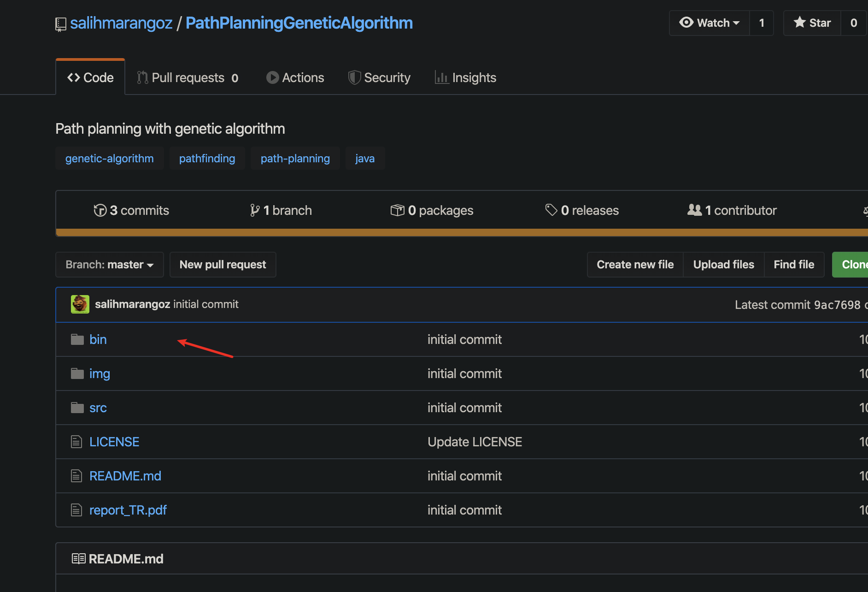The width and height of the screenshot is (868, 592).
Task: Open img row's initial commit message
Action: pos(464,373)
